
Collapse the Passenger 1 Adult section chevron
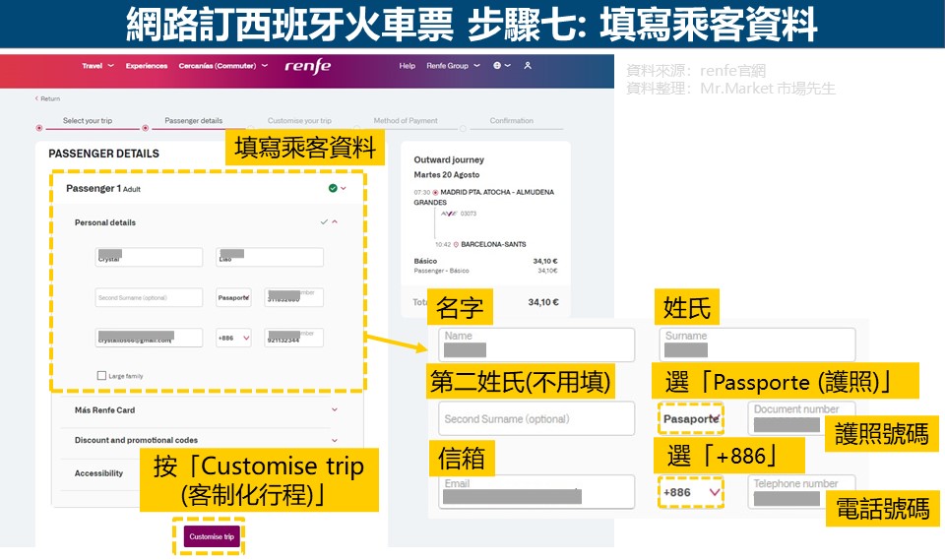344,188
